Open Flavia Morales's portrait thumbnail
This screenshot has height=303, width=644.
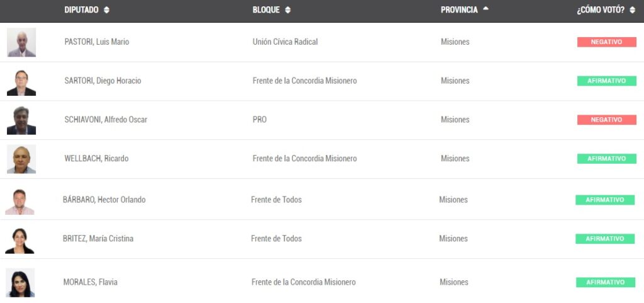(x=20, y=283)
